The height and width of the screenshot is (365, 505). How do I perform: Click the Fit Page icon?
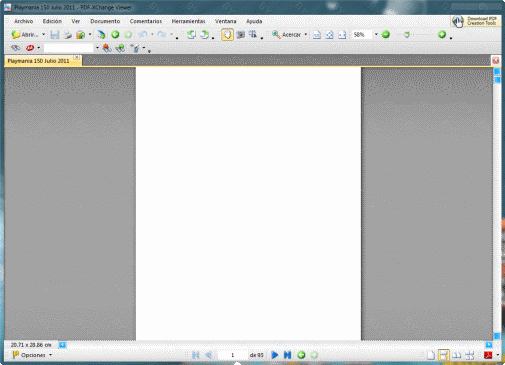[330, 34]
